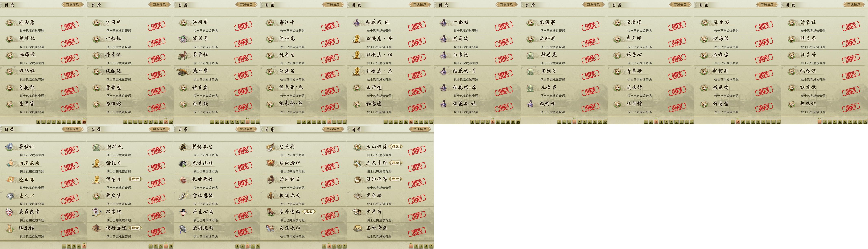Select the fan icon next to 故园风雨

click(x=183, y=228)
